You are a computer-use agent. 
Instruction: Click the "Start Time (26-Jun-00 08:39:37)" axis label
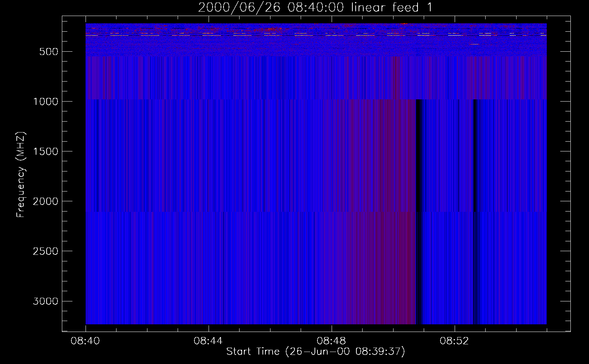[x=316, y=351]
